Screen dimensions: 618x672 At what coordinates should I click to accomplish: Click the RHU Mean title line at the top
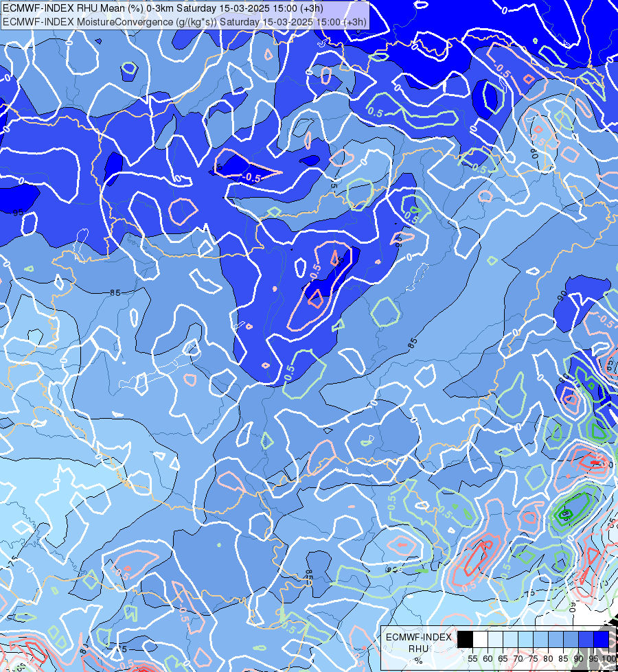pyautogui.click(x=163, y=8)
